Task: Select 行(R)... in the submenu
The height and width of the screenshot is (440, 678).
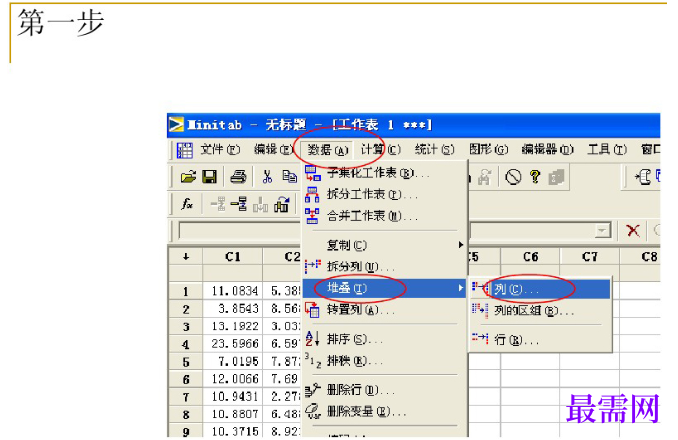Action: (x=540, y=340)
